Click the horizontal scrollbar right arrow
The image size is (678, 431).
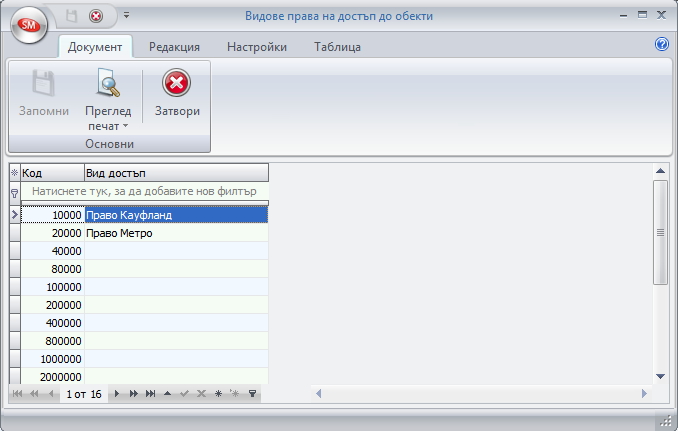pos(644,393)
